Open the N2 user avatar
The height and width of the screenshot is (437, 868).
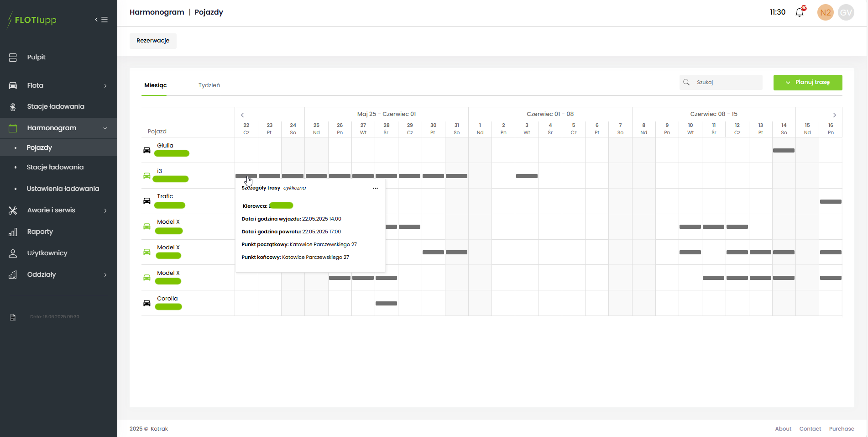(825, 12)
